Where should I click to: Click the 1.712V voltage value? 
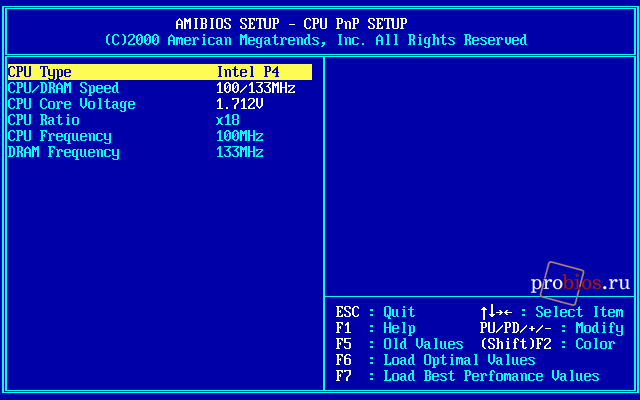click(x=240, y=104)
